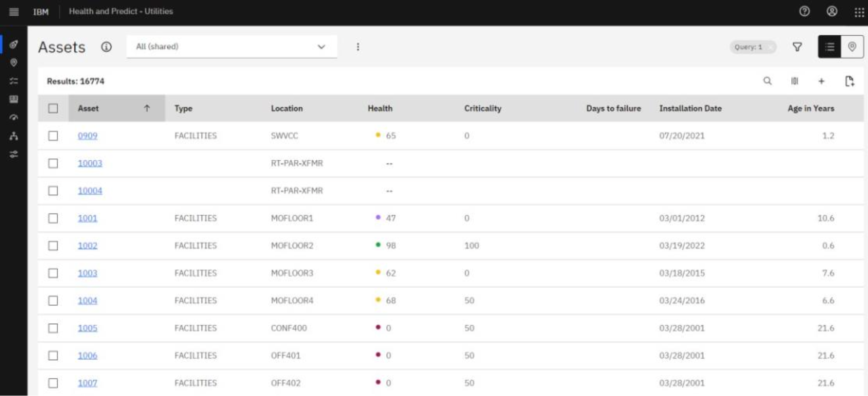Tick the select-all header checkbox

click(x=53, y=108)
